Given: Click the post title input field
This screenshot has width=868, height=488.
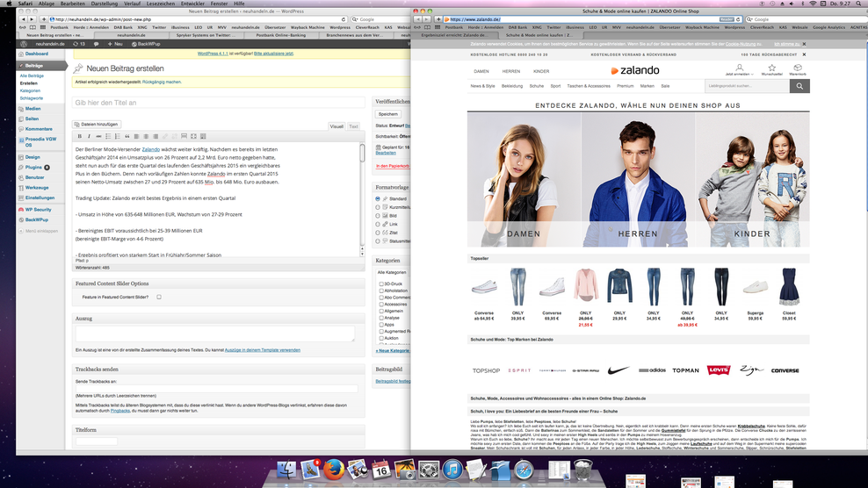Looking at the screenshot, I should [219, 103].
